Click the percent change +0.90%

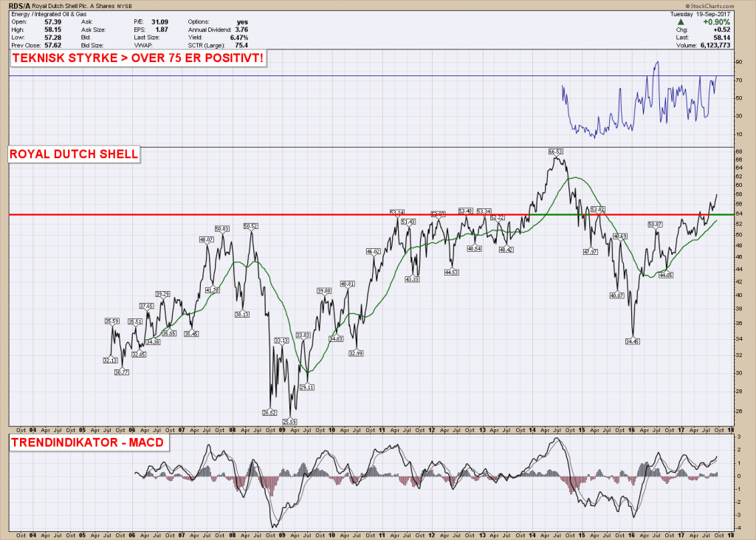point(716,22)
